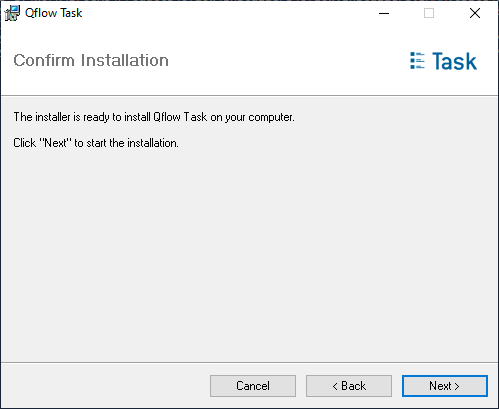The width and height of the screenshot is (499, 409).
Task: Cancel the Qflow Task installation
Action: 253,386
